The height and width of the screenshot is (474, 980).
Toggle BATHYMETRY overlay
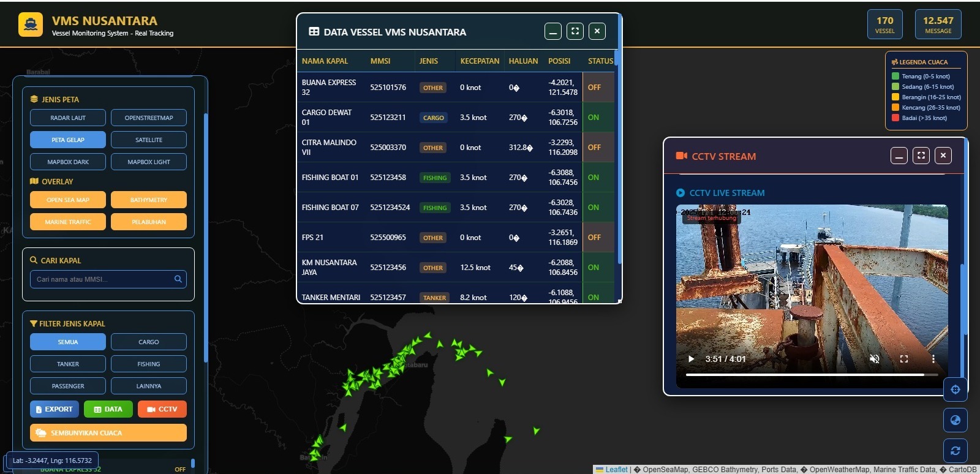[149, 200]
